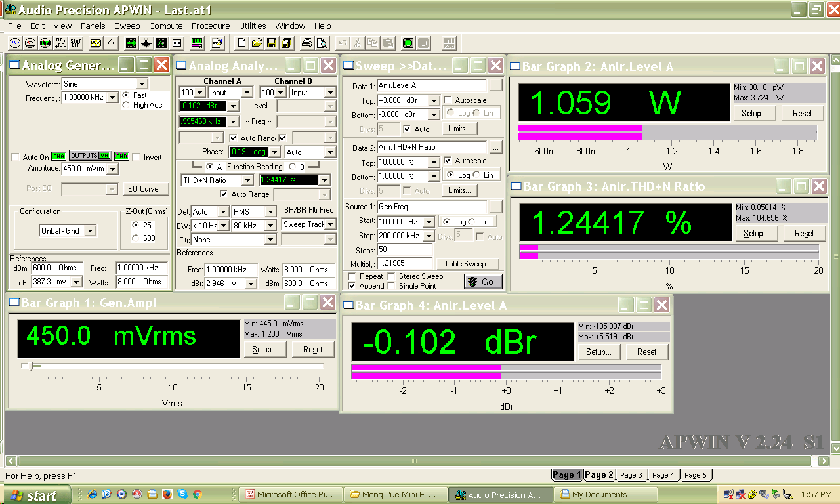
Task: Select the 600 ohm Z-Out option
Action: 136,238
